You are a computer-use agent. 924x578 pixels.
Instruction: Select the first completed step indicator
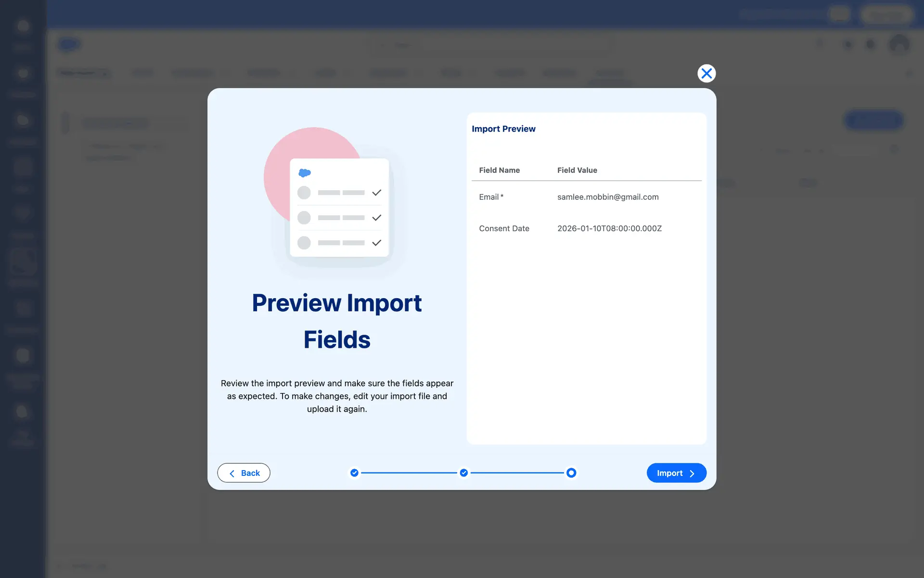pyautogui.click(x=354, y=473)
